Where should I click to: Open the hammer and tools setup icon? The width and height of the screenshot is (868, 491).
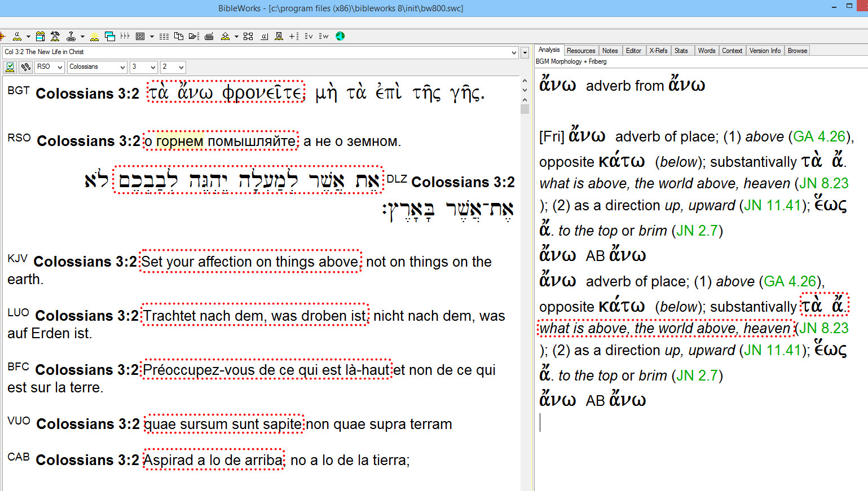[55, 36]
